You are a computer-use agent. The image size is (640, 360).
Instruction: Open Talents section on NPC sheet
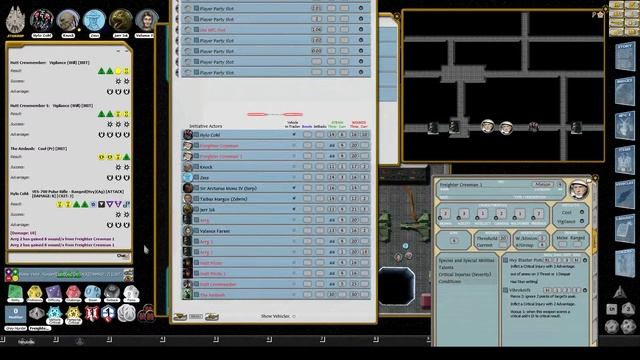[446, 267]
